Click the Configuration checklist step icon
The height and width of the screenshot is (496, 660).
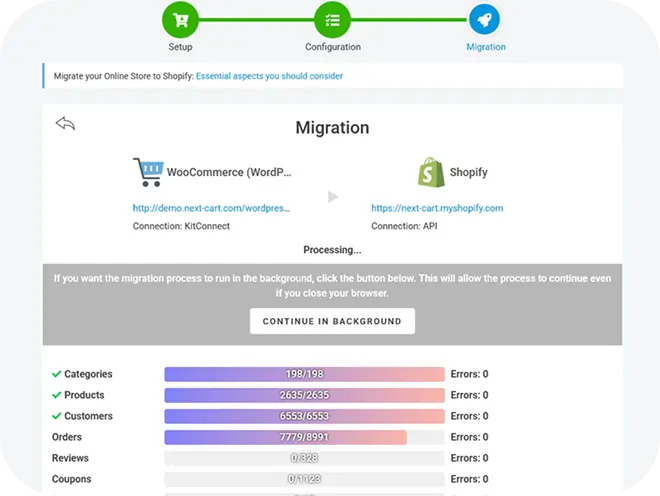(332, 19)
